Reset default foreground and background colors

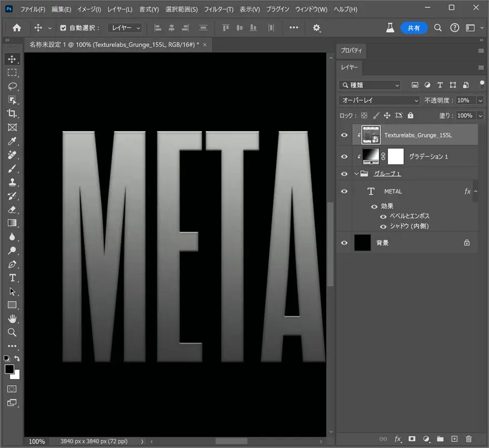(x=7, y=359)
